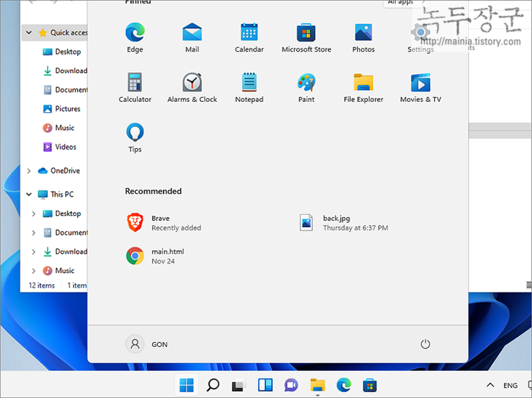Image resolution: width=532 pixels, height=398 pixels.
Task: Open Task View on taskbar
Action: pos(239,385)
